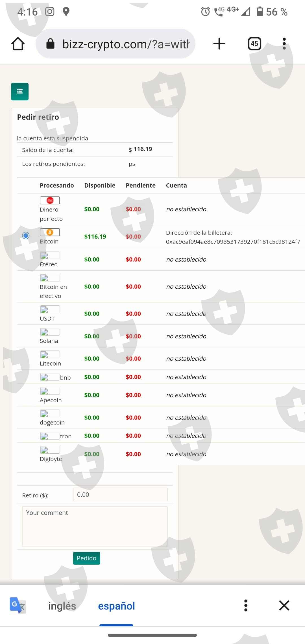Tap the padlock site security icon
The height and width of the screenshot is (644, 305).
[x=50, y=44]
